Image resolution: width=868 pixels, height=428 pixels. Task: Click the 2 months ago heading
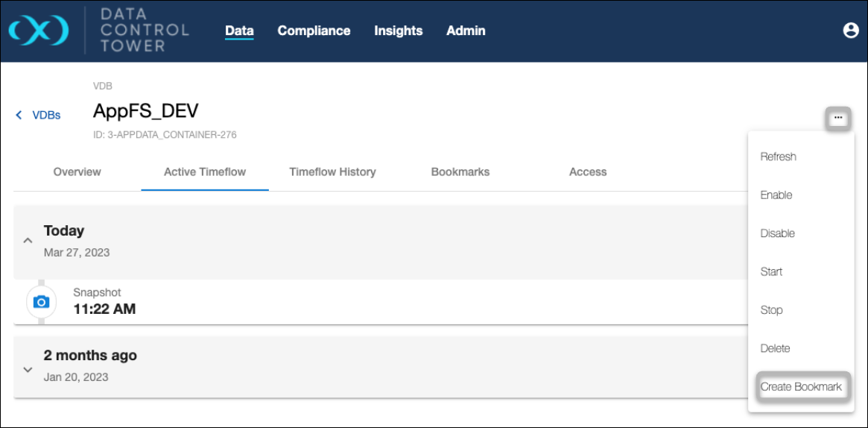pyautogui.click(x=90, y=356)
